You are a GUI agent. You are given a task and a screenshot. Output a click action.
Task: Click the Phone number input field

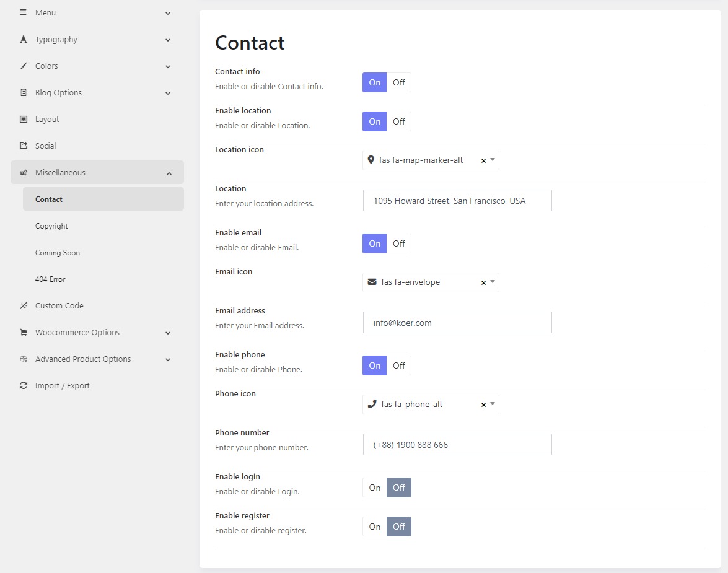(457, 445)
